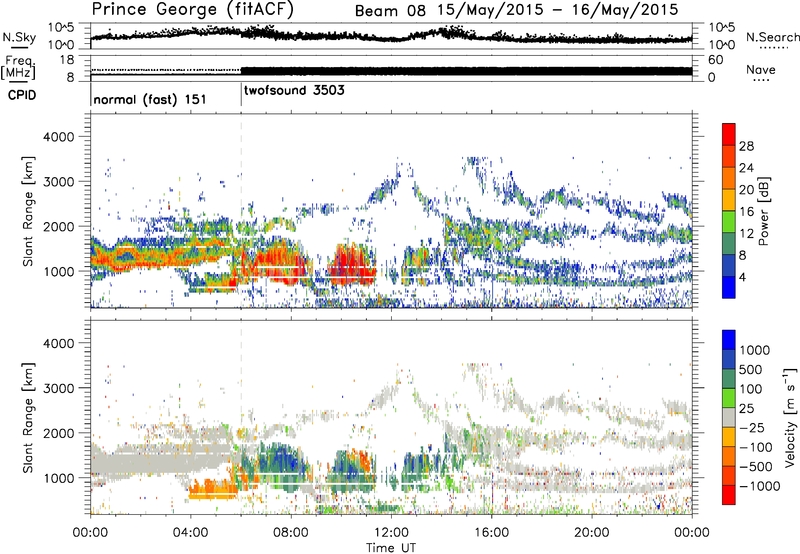
Task: Click the '12:00' time axis tick label
Action: point(391,533)
